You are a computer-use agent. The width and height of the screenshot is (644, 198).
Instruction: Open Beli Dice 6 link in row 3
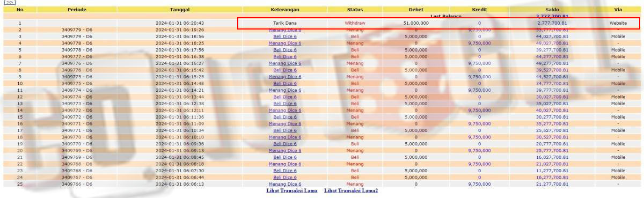click(285, 36)
